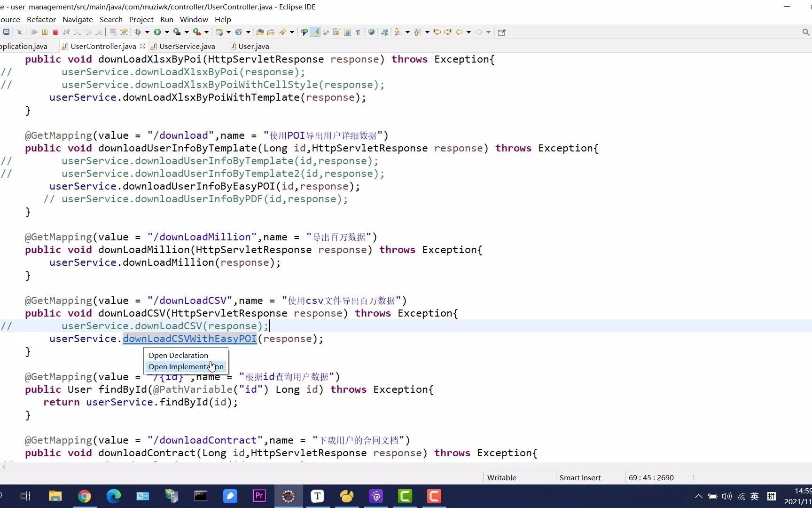Expand the New Java Package dropdown

[228, 32]
